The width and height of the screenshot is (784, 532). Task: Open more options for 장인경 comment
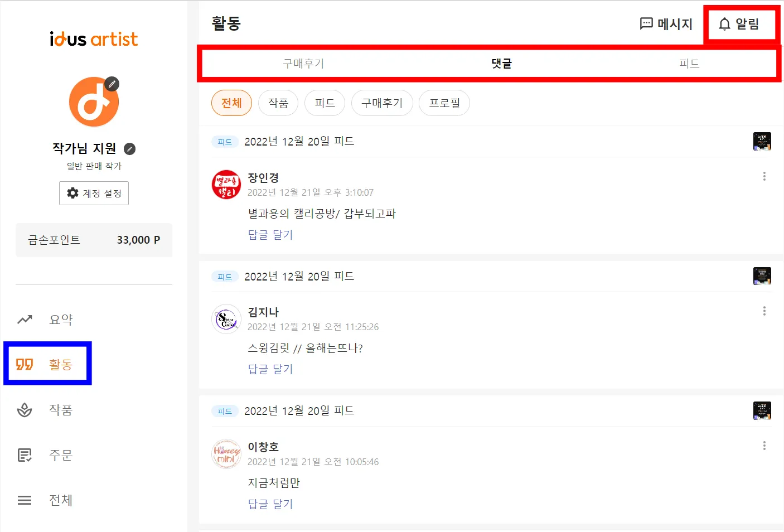[x=764, y=177]
